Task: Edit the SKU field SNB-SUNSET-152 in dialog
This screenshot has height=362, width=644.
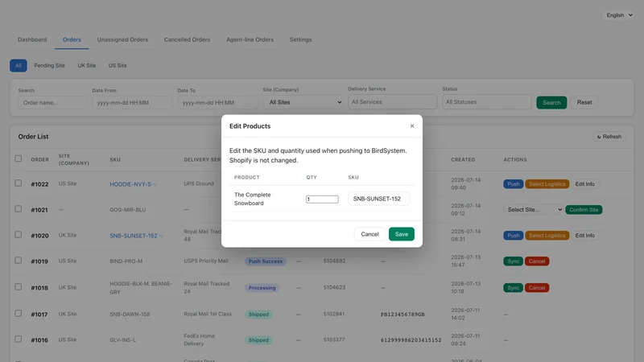Action: click(x=378, y=199)
